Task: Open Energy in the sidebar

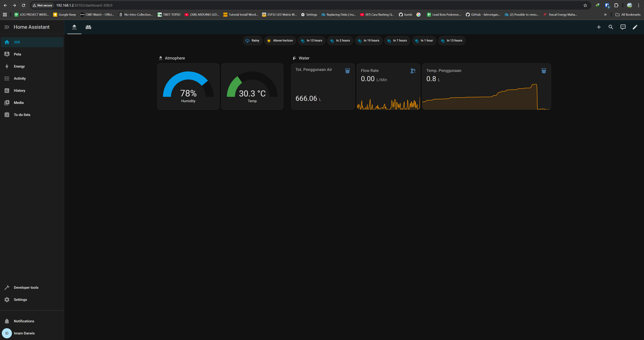Action: pos(19,66)
